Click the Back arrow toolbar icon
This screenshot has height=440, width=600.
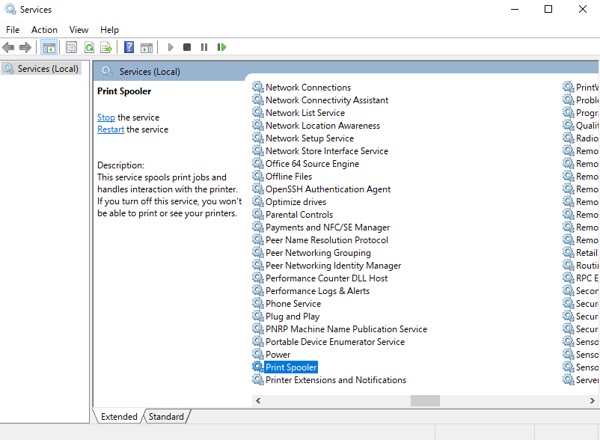tap(8, 47)
